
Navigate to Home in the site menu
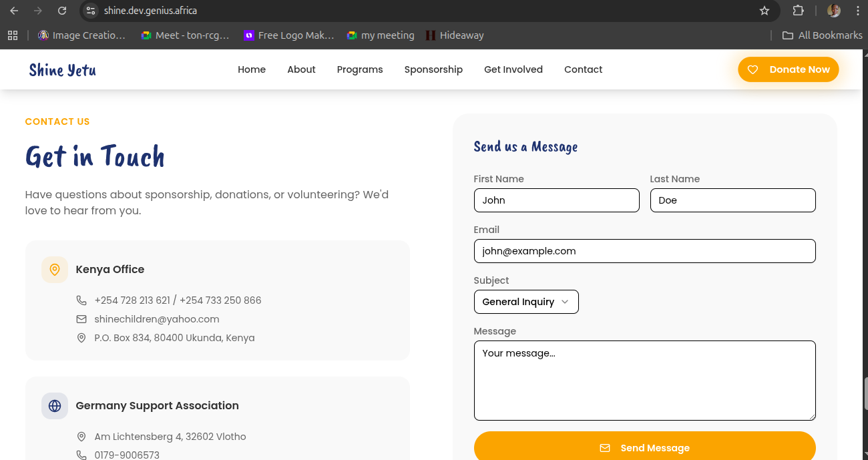point(252,69)
